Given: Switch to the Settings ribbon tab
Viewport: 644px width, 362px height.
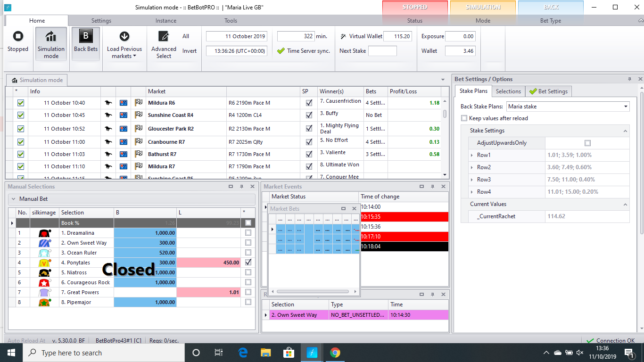Looking at the screenshot, I should pyautogui.click(x=101, y=20).
